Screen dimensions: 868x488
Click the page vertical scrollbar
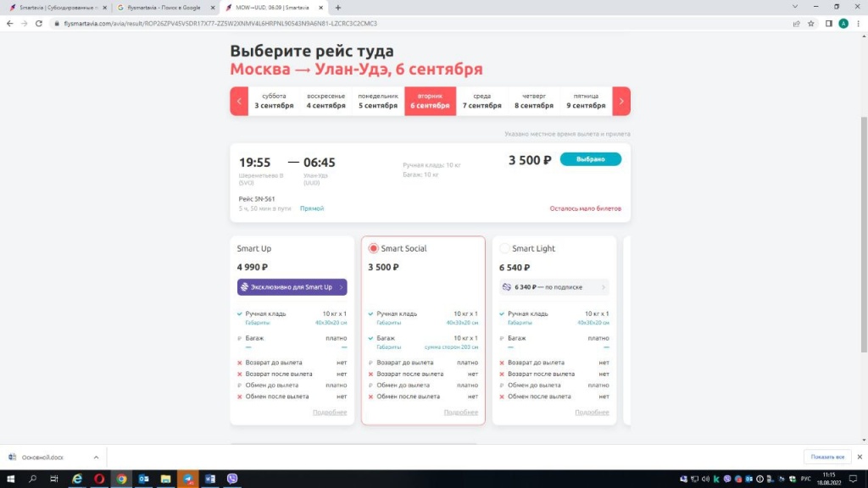click(x=864, y=234)
